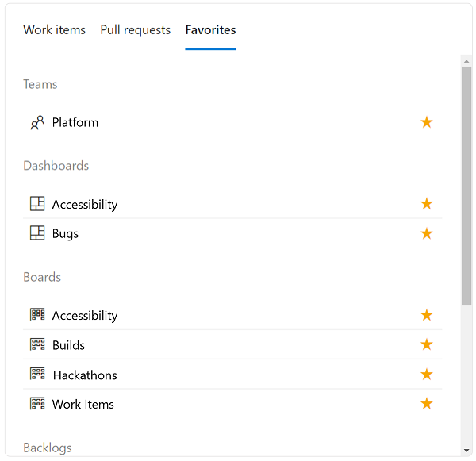Click the Work Items board kanban icon
476x461 pixels.
click(37, 404)
